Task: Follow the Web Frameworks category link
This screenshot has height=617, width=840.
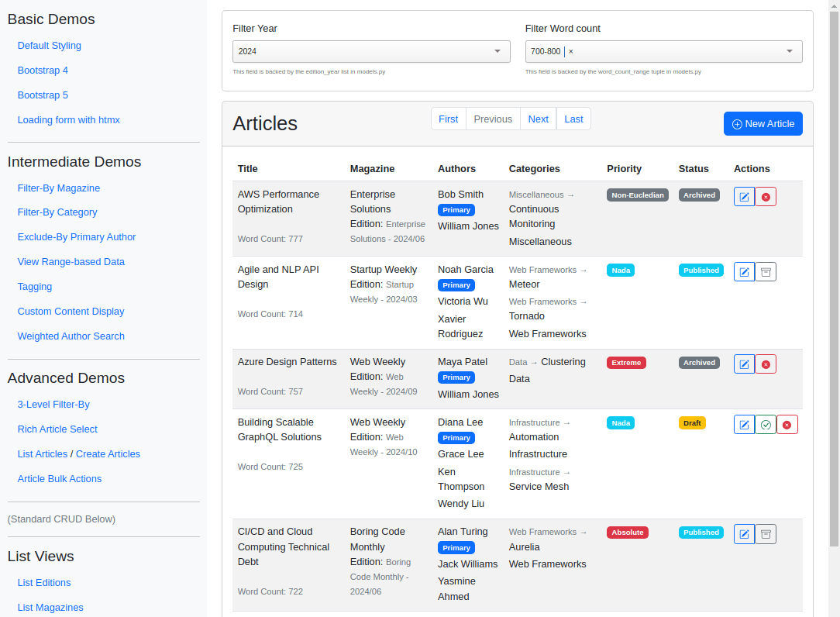Action: click(547, 333)
